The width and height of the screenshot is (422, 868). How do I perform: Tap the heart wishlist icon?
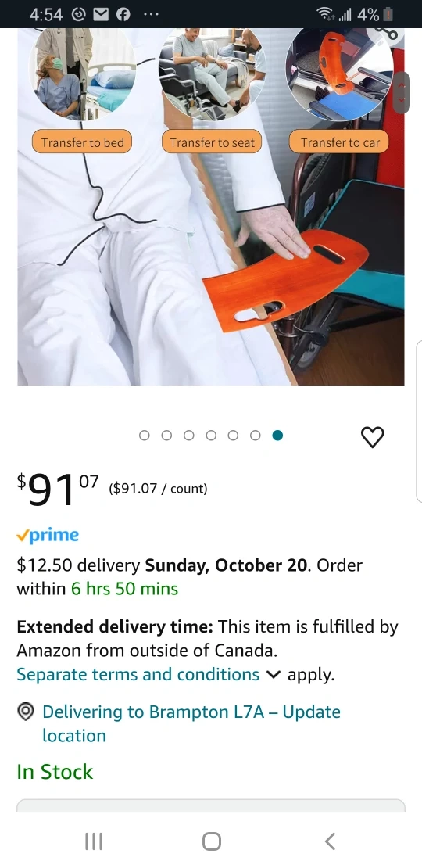point(372,437)
